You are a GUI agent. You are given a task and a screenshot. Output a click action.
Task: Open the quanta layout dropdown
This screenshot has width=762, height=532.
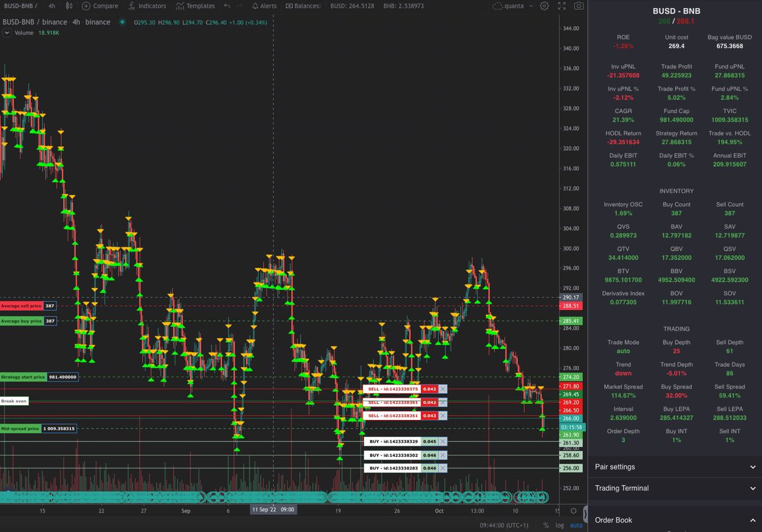[x=513, y=6]
